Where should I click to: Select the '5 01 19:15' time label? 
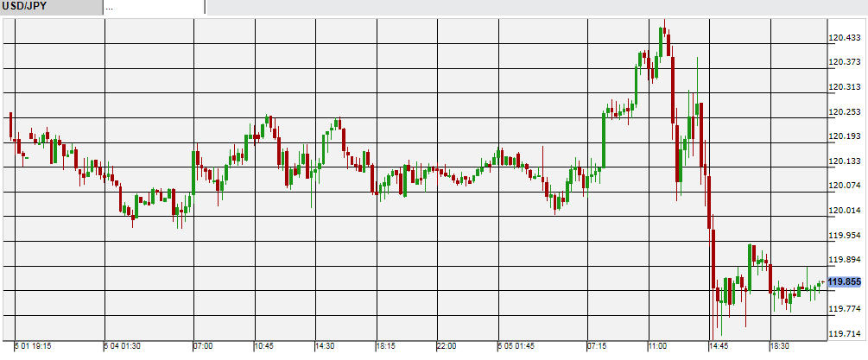coord(33,346)
